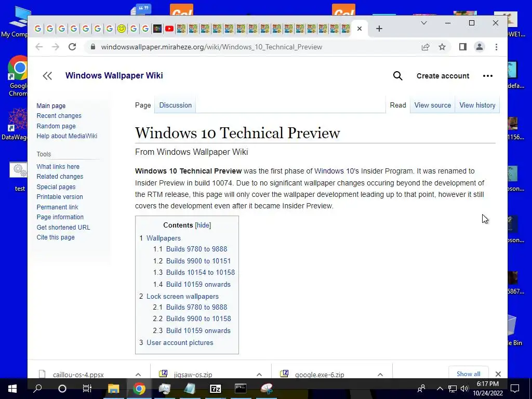Go to Windows Wallpaper Wiki home title
Screen dimensions: 532x399
(x=114, y=75)
